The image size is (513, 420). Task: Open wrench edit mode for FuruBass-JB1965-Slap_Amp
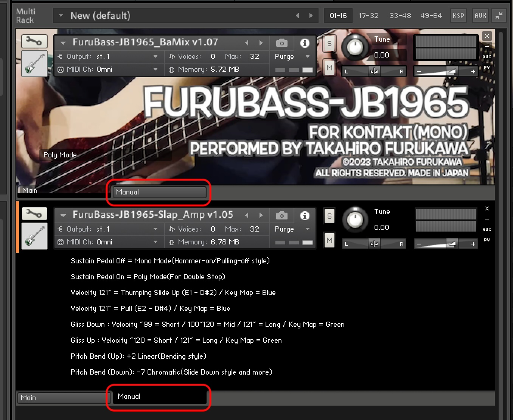click(34, 214)
